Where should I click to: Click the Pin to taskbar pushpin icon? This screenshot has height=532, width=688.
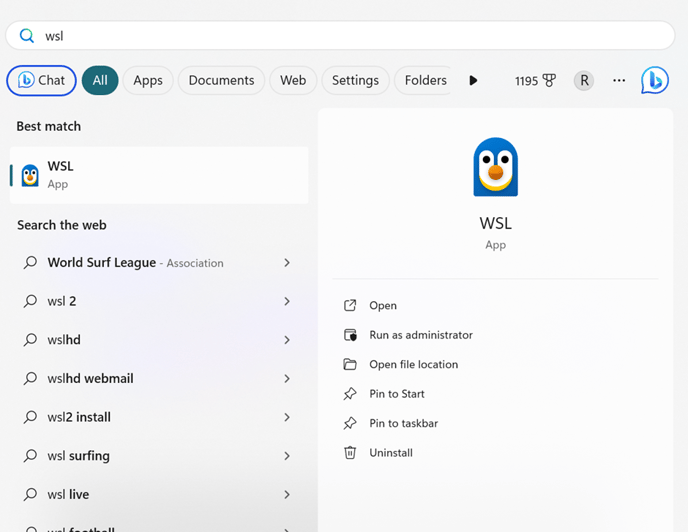click(350, 423)
